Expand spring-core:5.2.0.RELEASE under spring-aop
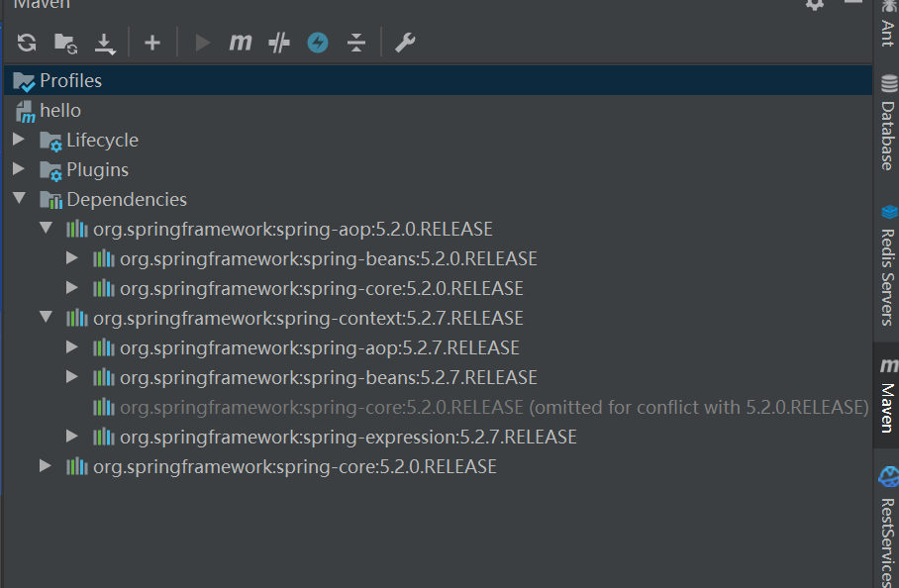This screenshot has height=588, width=899. (x=71, y=288)
